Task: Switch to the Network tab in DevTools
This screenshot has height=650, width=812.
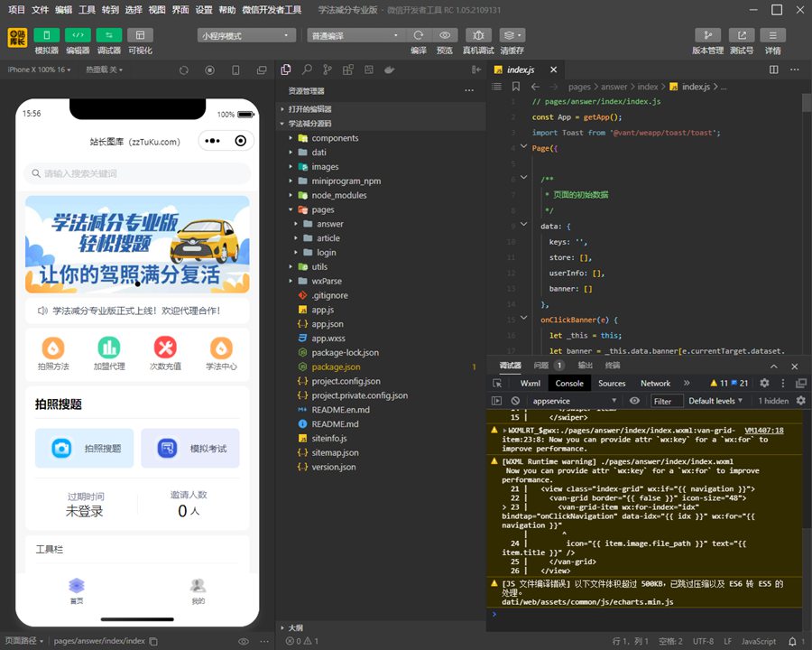Action: pyautogui.click(x=655, y=383)
